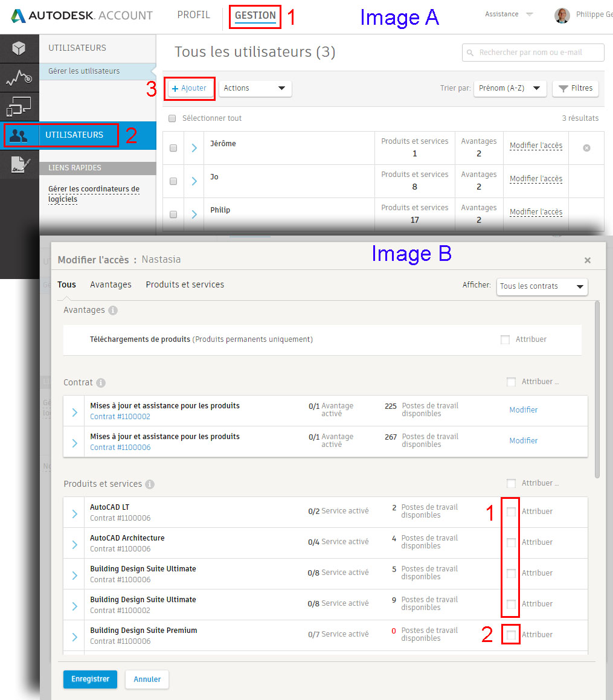The height and width of the screenshot is (700, 613).
Task: Click the Enregistrer button
Action: [x=90, y=679]
